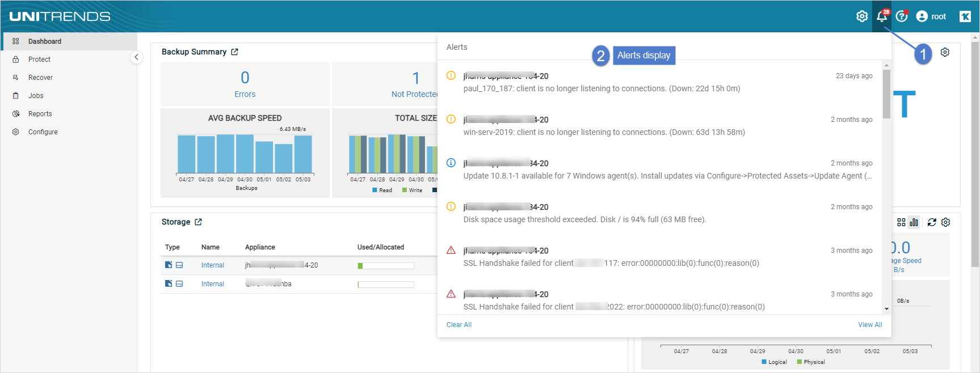Click the Type column header in Storage
This screenshot has height=373, width=980.
(x=173, y=247)
